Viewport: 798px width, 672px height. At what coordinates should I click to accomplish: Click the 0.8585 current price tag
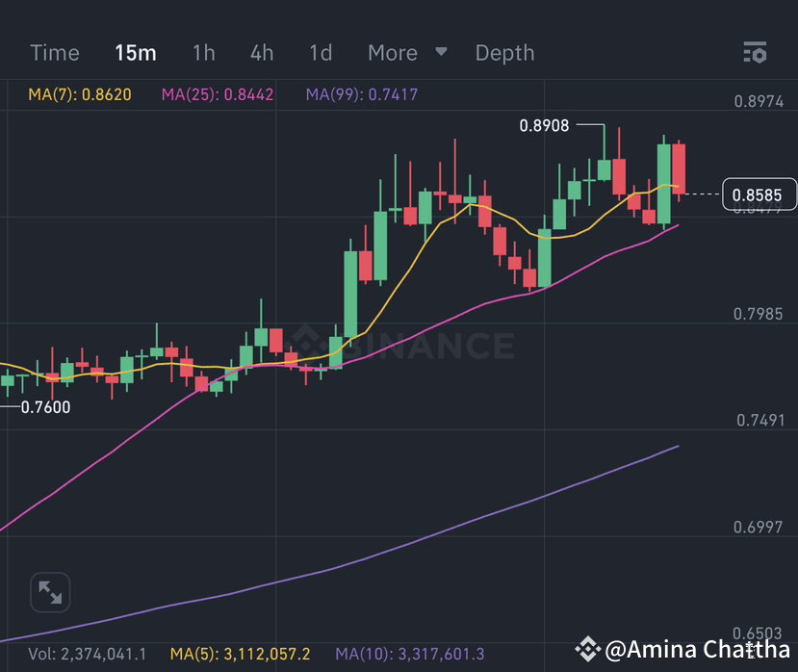click(x=759, y=194)
